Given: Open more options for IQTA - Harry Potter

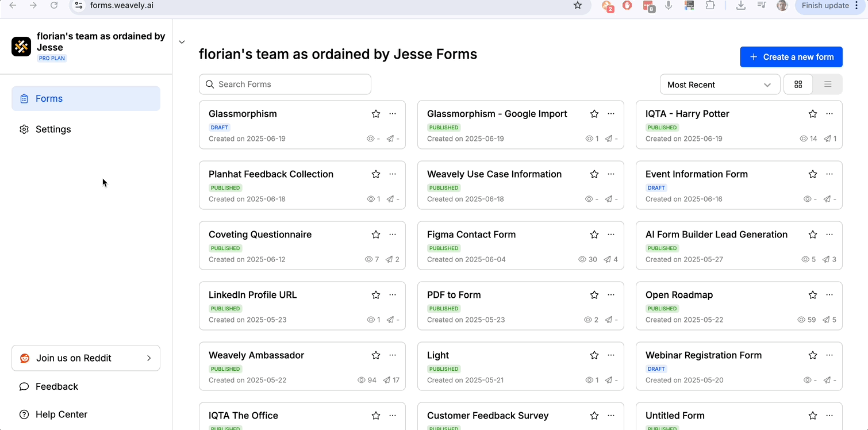Looking at the screenshot, I should pyautogui.click(x=829, y=114).
